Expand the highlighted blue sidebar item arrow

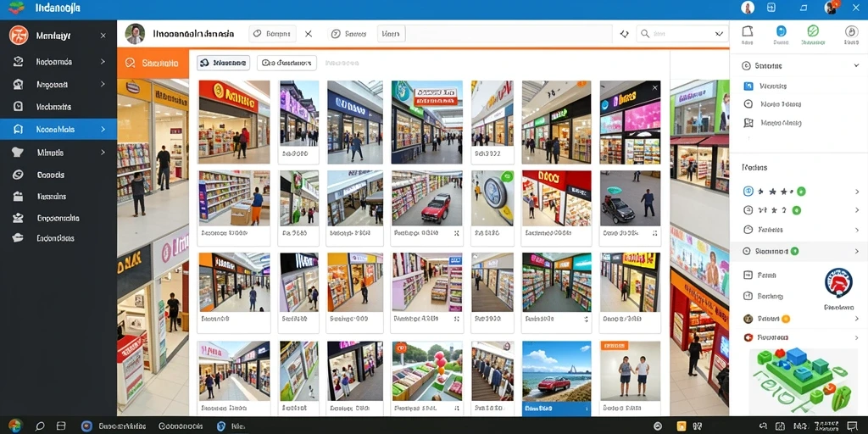[x=103, y=129]
